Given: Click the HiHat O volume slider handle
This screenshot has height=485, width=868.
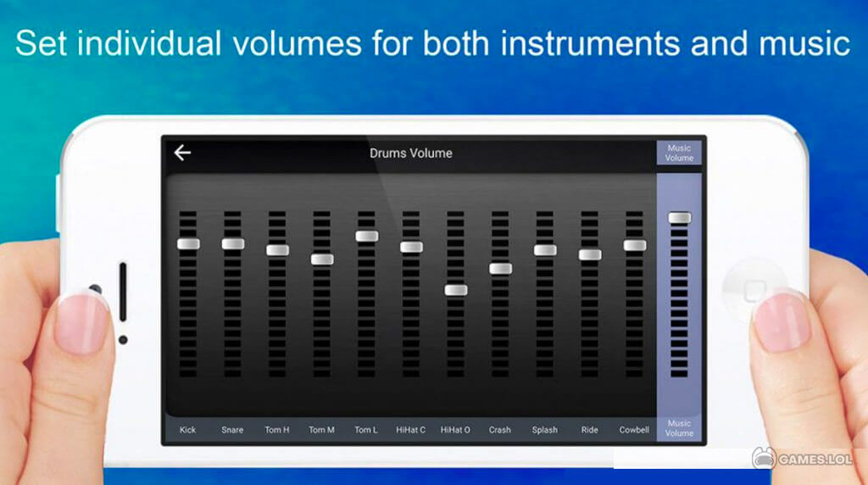Looking at the screenshot, I should [455, 290].
